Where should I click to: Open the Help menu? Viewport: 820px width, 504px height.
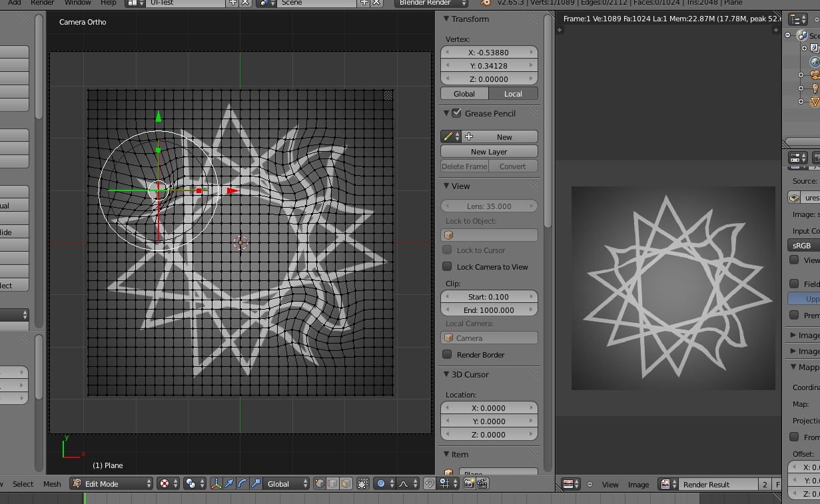coord(108,3)
